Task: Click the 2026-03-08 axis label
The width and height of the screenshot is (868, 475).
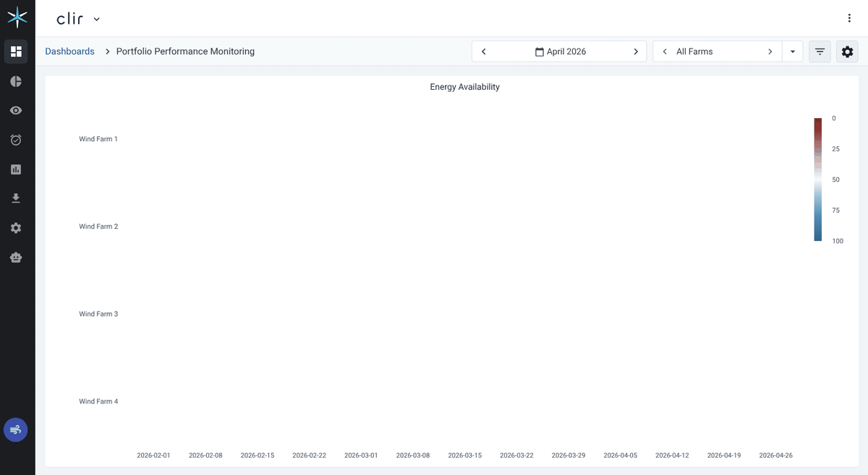Action: 413,455
